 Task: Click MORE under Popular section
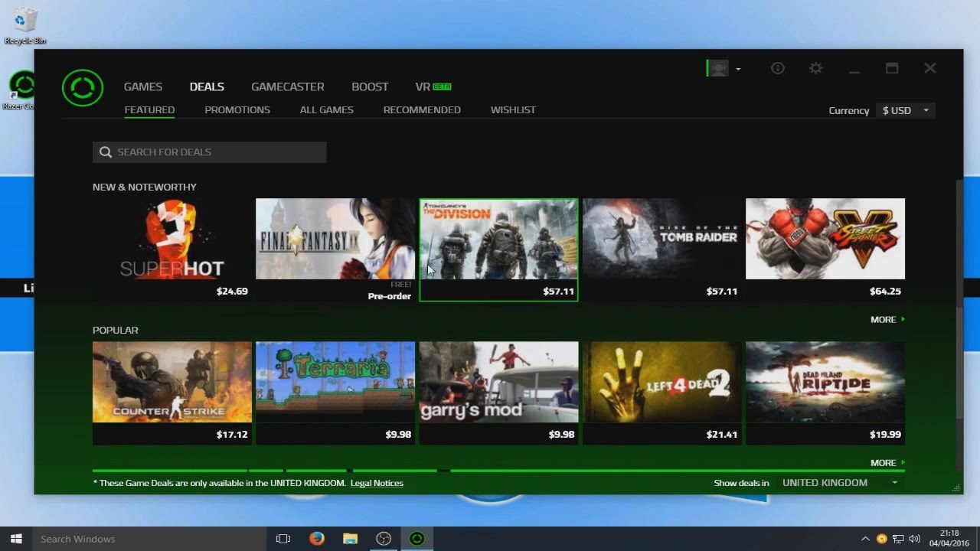pyautogui.click(x=887, y=462)
